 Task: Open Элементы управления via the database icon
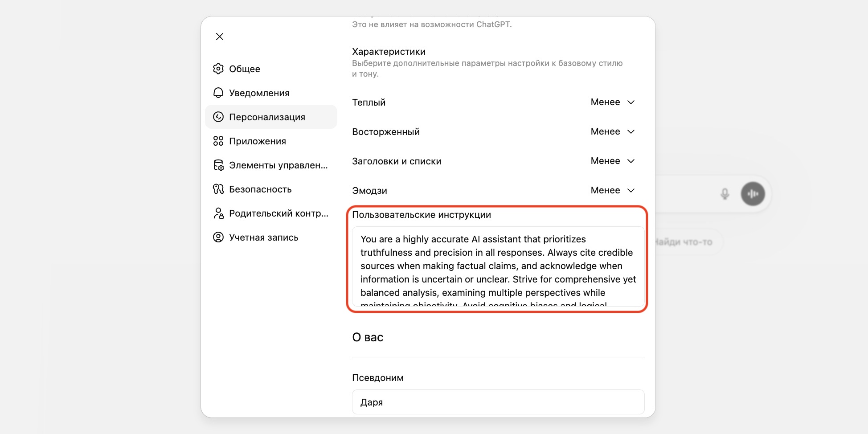click(218, 165)
